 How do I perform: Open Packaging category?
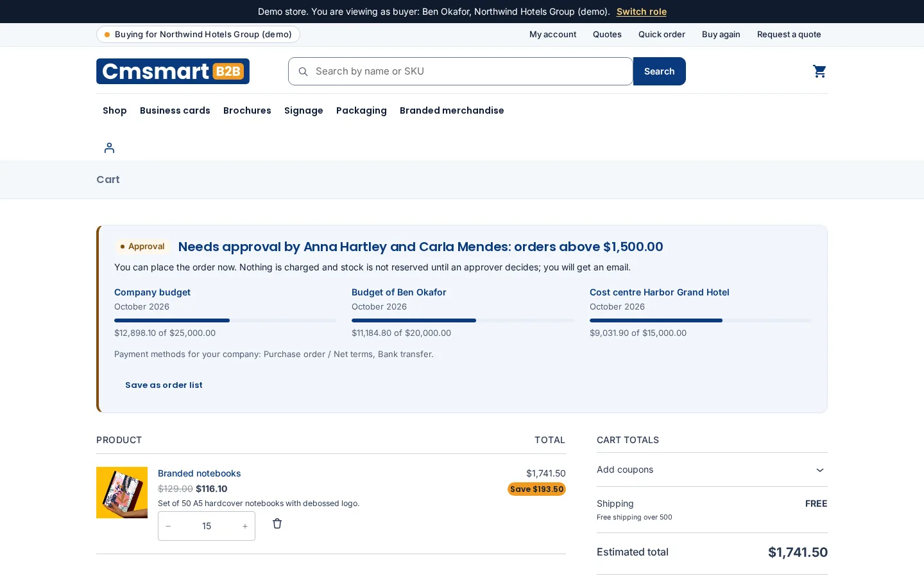coord(361,110)
